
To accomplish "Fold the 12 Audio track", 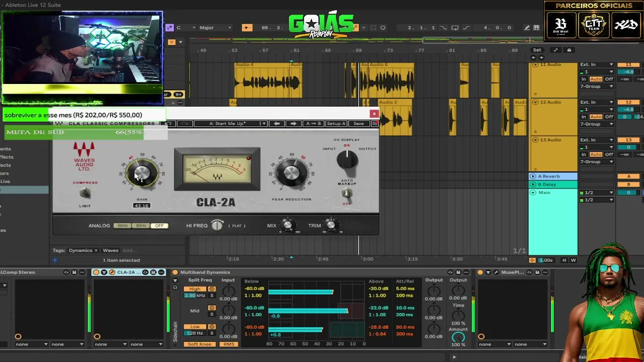I will (x=535, y=103).
